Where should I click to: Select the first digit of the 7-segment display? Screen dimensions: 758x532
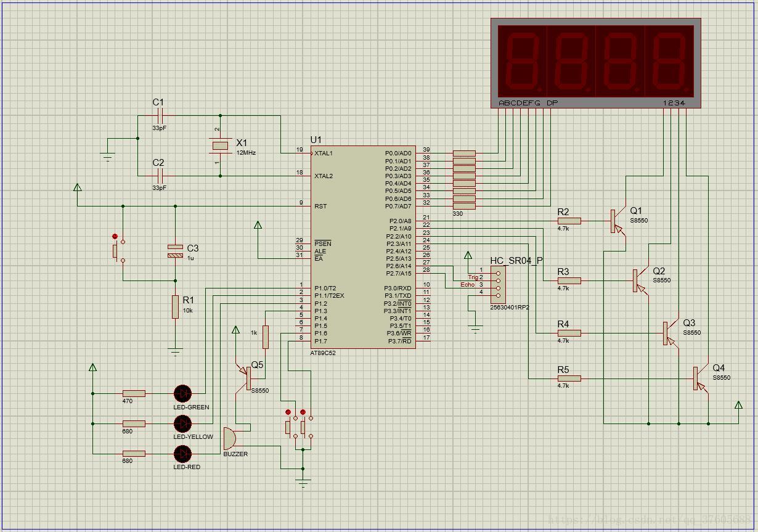(x=521, y=60)
